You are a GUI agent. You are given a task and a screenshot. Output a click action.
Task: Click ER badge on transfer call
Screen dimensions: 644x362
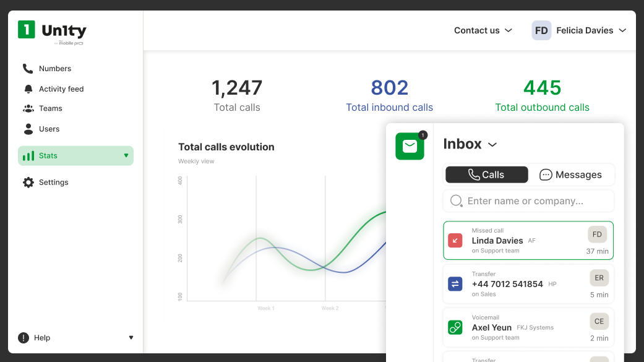click(x=599, y=278)
